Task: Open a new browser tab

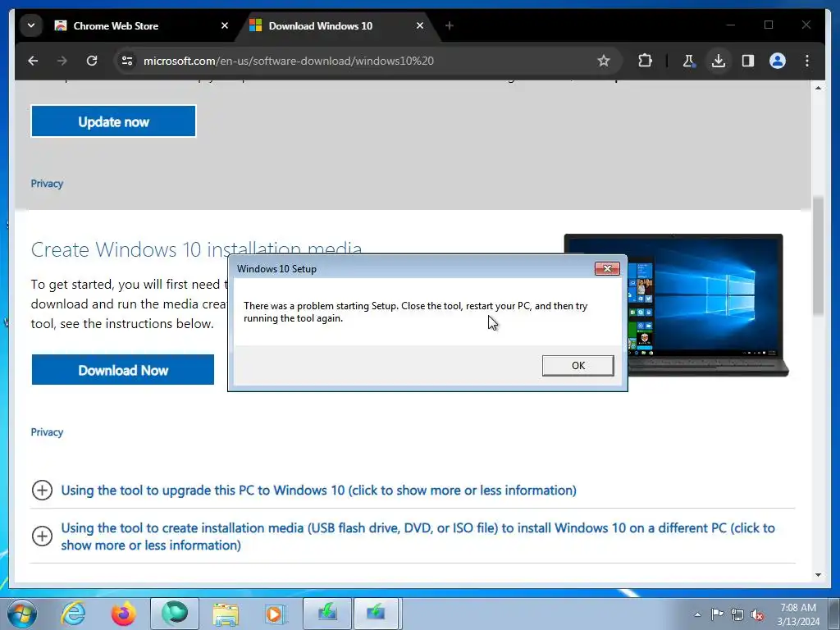Action: (x=449, y=25)
